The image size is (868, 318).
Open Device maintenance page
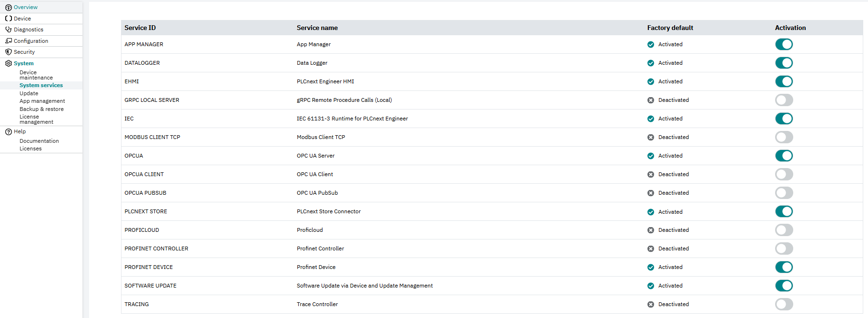[36, 75]
